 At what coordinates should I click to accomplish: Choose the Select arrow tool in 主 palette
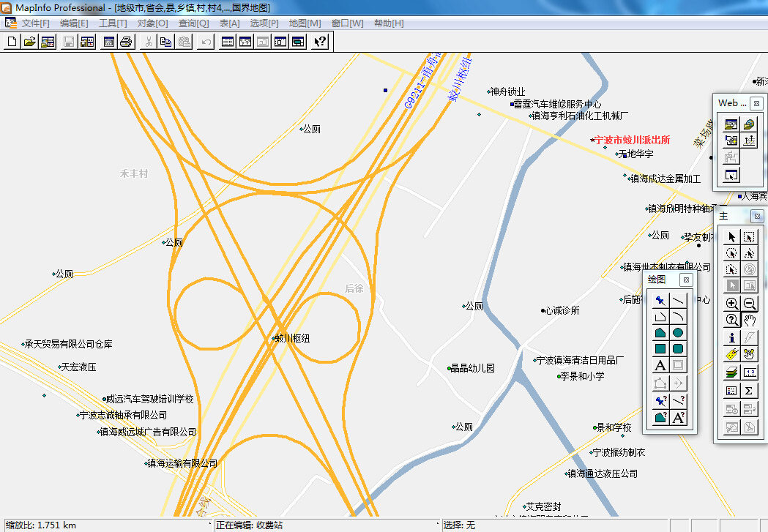pos(731,237)
